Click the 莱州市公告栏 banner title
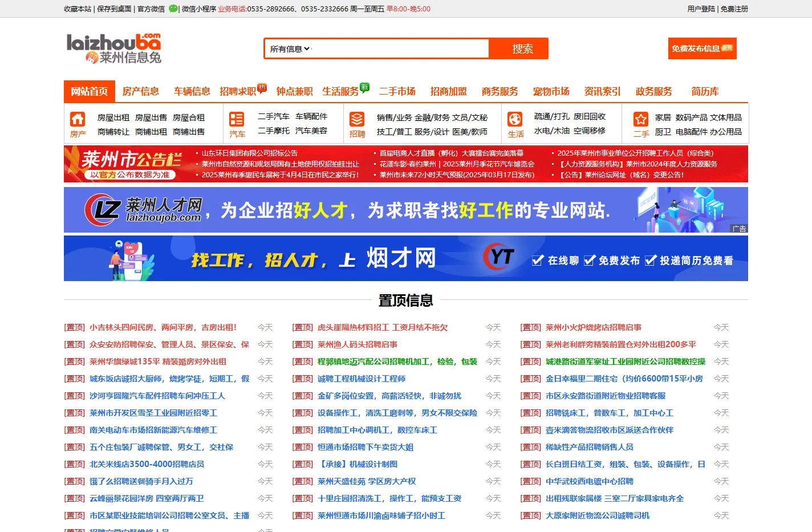The image size is (812, 532). point(131,160)
